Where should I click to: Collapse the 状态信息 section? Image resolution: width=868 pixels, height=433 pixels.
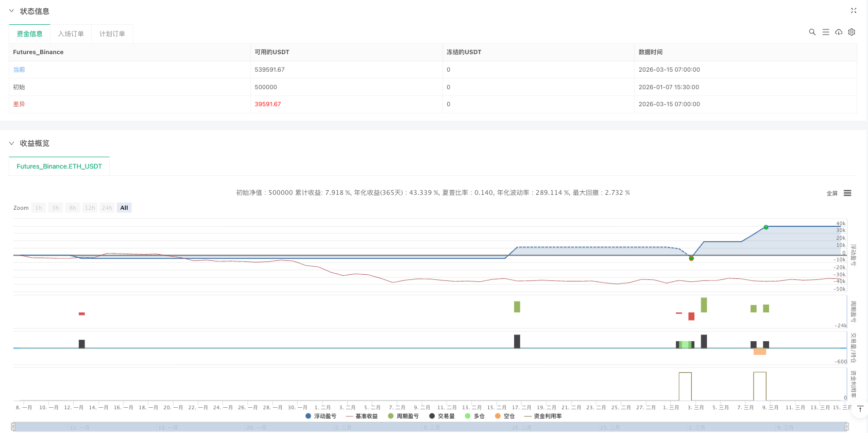12,11
